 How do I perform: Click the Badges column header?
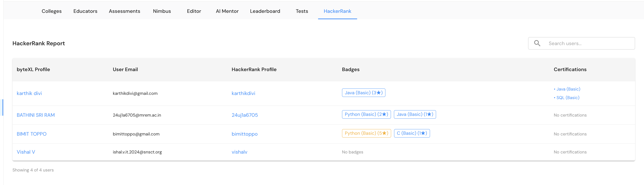click(351, 70)
